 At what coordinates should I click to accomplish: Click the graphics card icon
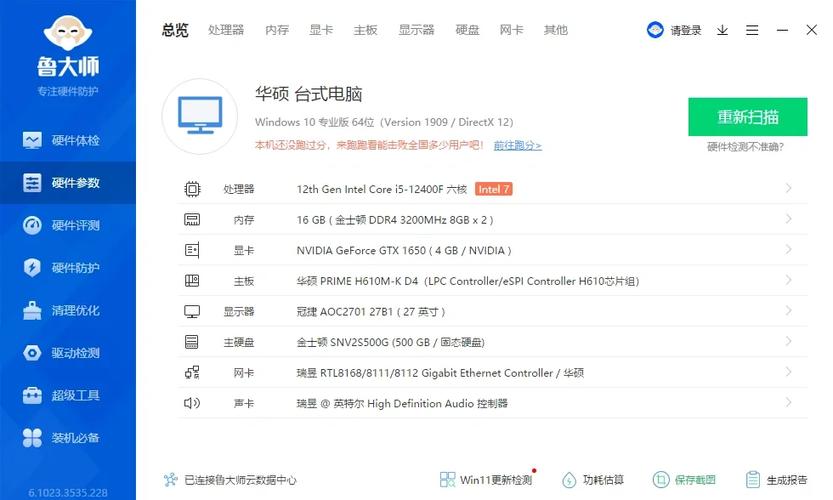pyautogui.click(x=192, y=250)
